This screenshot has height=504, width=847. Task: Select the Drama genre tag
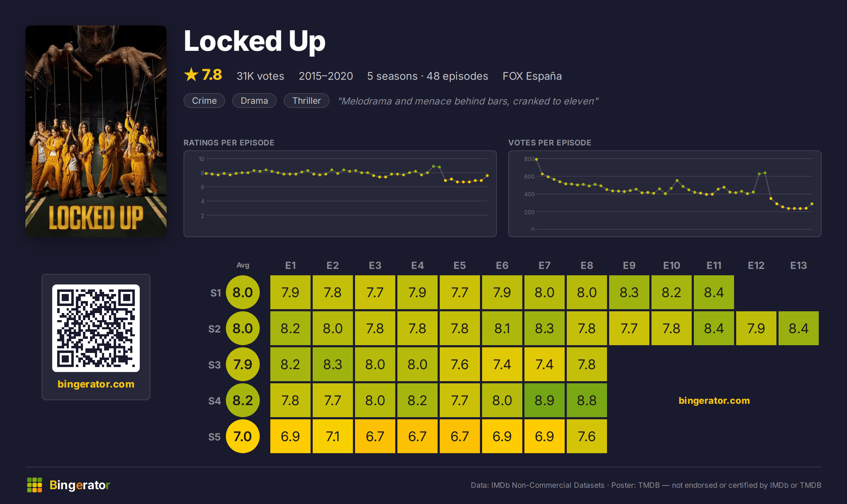(254, 101)
